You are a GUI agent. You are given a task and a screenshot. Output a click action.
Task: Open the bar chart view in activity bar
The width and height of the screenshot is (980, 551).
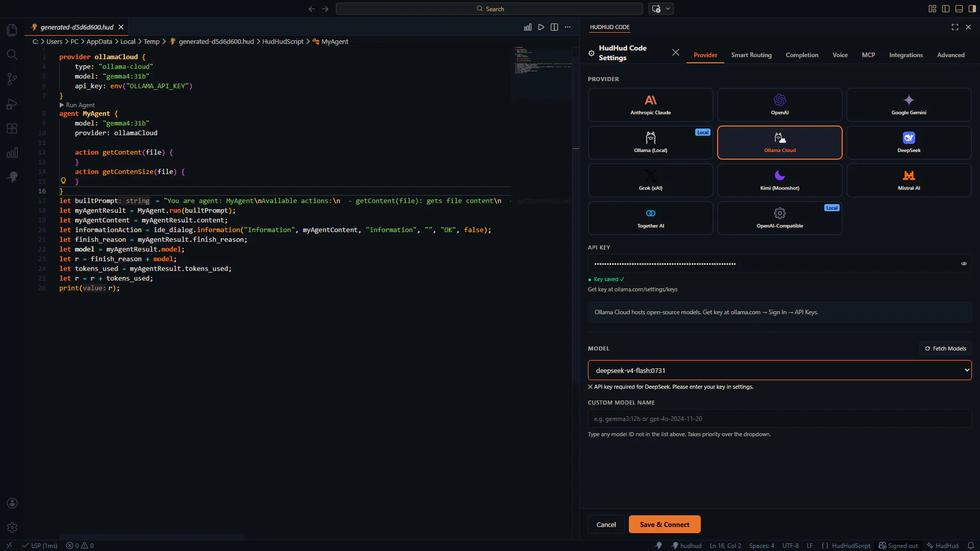pyautogui.click(x=12, y=153)
